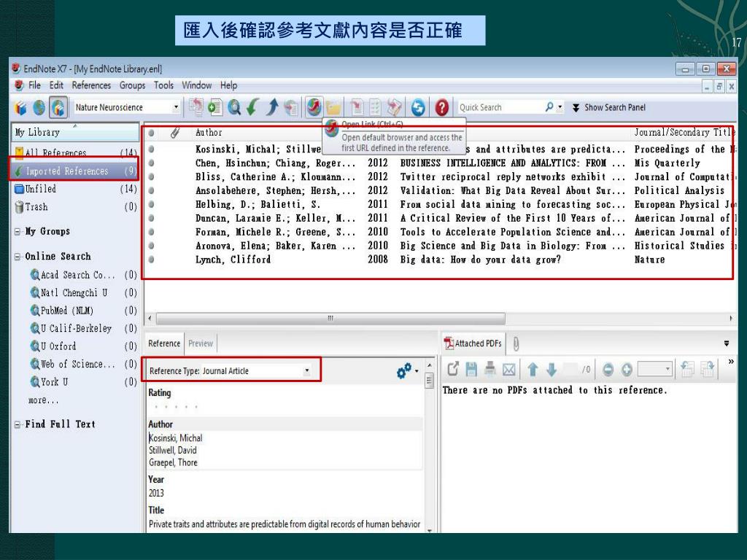The width and height of the screenshot is (747, 560).
Task: Click the Format Bibliography toolbar icon
Action: pyautogui.click(x=376, y=107)
